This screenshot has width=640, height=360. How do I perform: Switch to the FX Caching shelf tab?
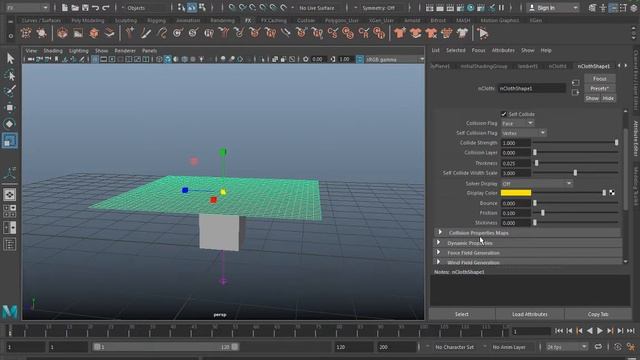coord(274,20)
